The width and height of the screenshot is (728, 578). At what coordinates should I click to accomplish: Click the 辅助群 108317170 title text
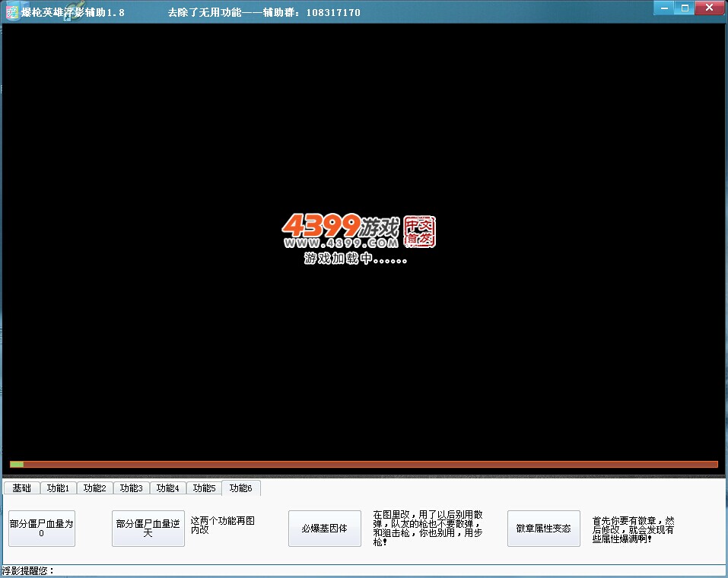312,12
